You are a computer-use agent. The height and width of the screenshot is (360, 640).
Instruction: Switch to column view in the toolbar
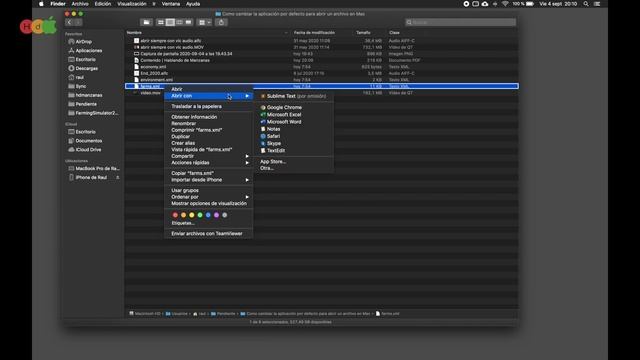[179, 22]
